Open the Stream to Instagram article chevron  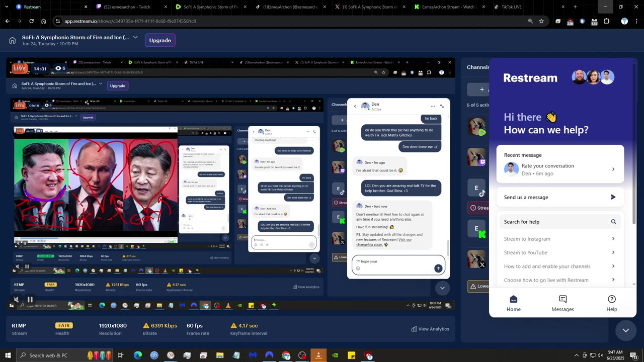[613, 239]
